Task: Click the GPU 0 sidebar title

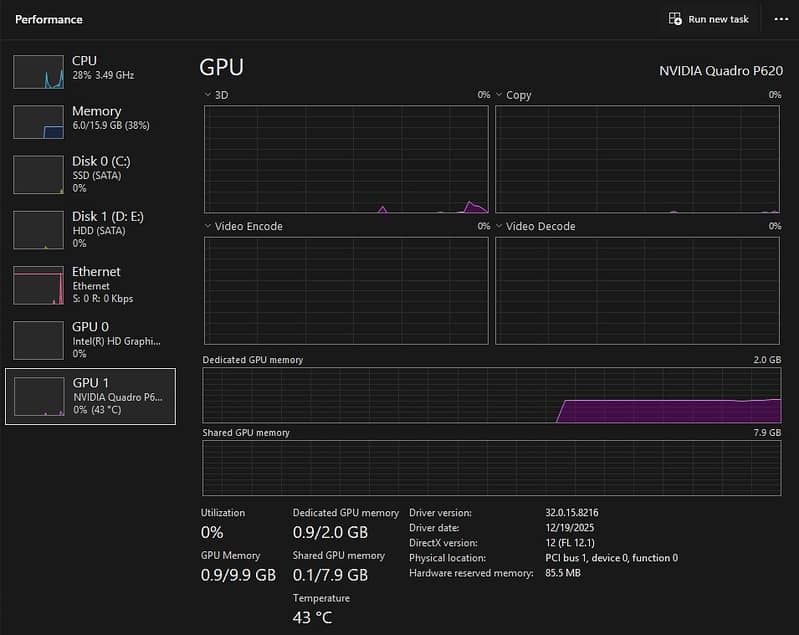Action: point(90,327)
